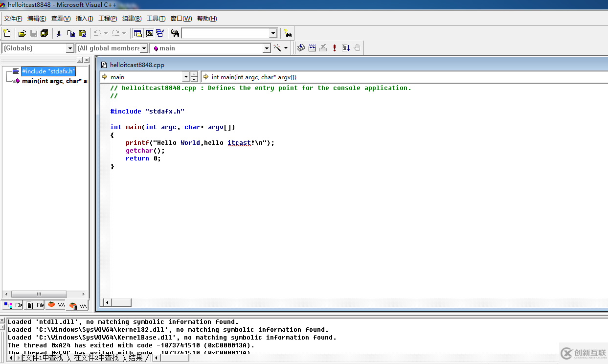
Task: Click the hand Insert Breakpoint icon
Action: 357,48
